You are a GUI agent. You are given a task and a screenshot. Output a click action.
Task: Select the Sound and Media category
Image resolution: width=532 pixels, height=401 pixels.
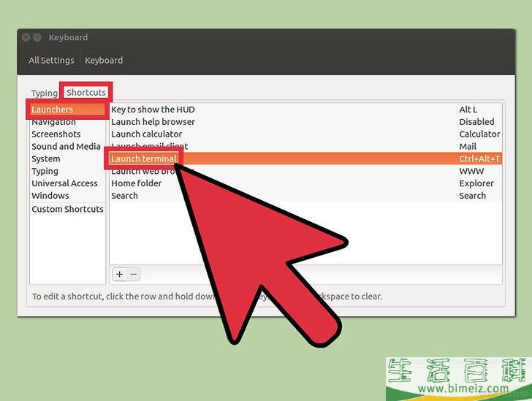[66, 147]
